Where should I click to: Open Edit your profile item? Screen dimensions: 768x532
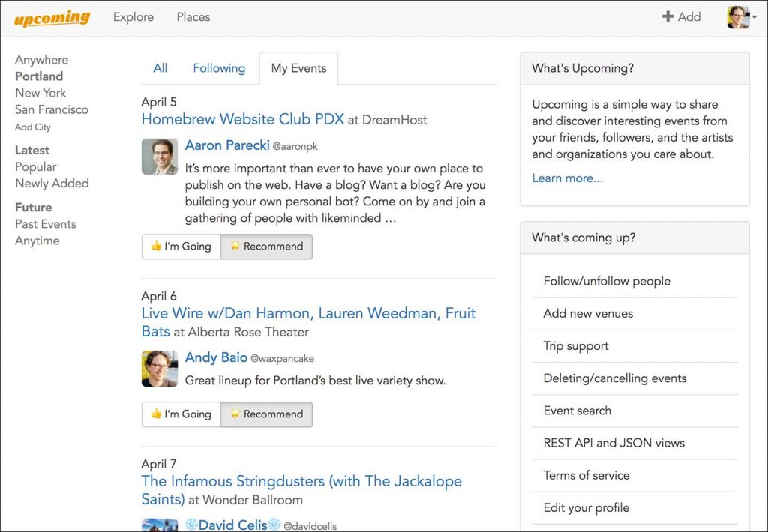click(634, 507)
